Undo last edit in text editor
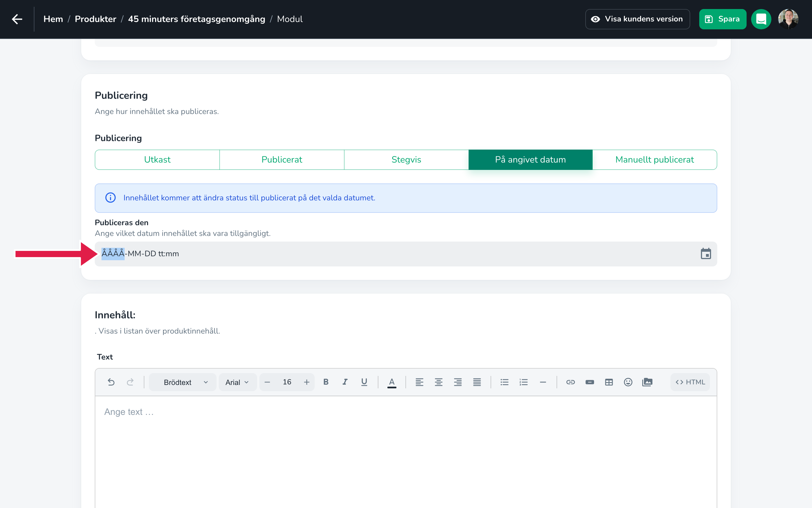 111,382
